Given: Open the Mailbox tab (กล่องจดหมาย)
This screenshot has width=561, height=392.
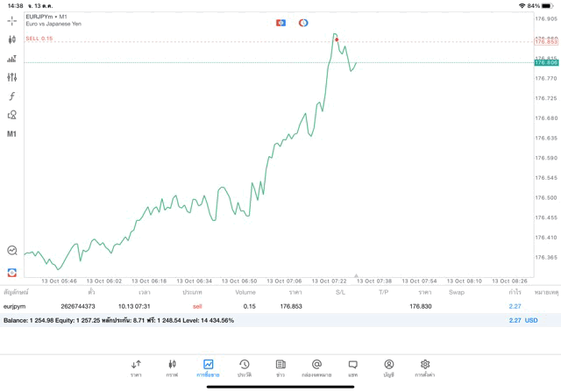Looking at the screenshot, I should (316, 368).
